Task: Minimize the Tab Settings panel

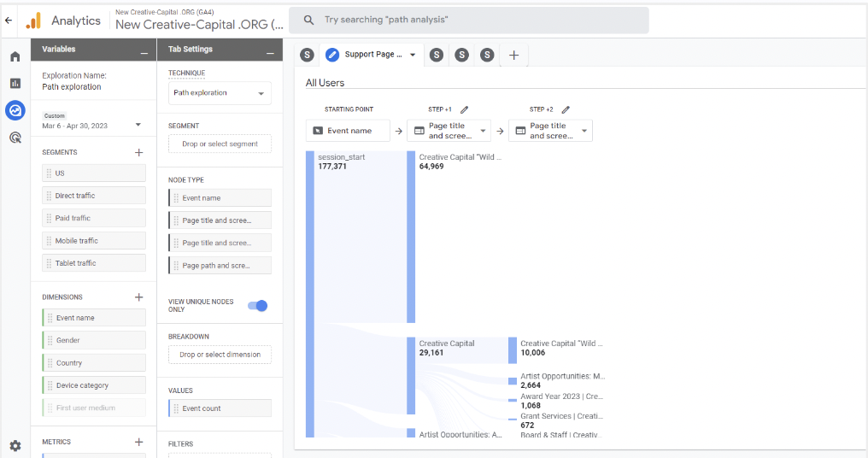Action: click(x=270, y=53)
